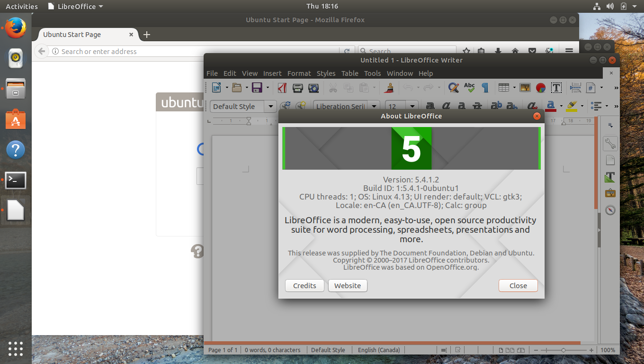
Task: Apply bold formatting icon
Action: click(x=430, y=106)
